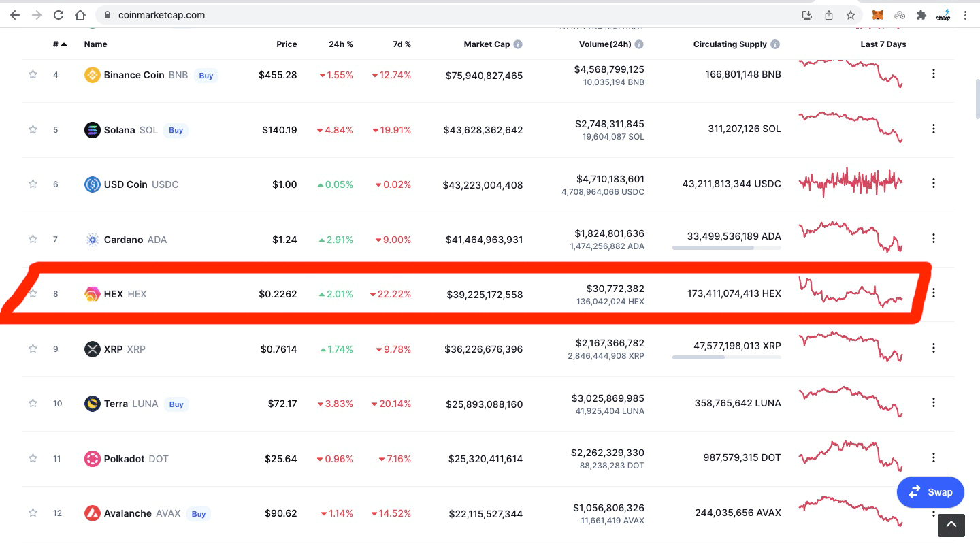Sort by the Market Cap header
Screen dimensions: 980x548
[487, 44]
